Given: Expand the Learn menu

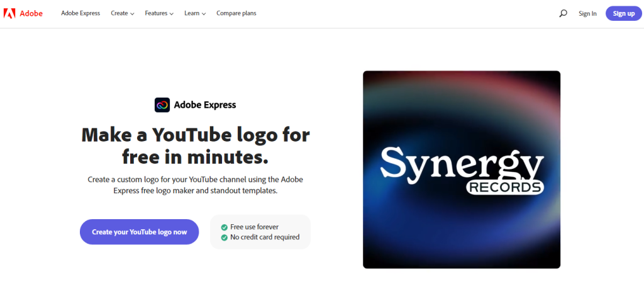Looking at the screenshot, I should 195,13.
